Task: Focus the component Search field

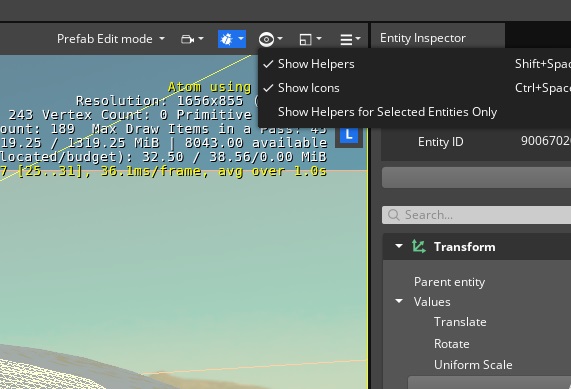Action: tap(476, 215)
